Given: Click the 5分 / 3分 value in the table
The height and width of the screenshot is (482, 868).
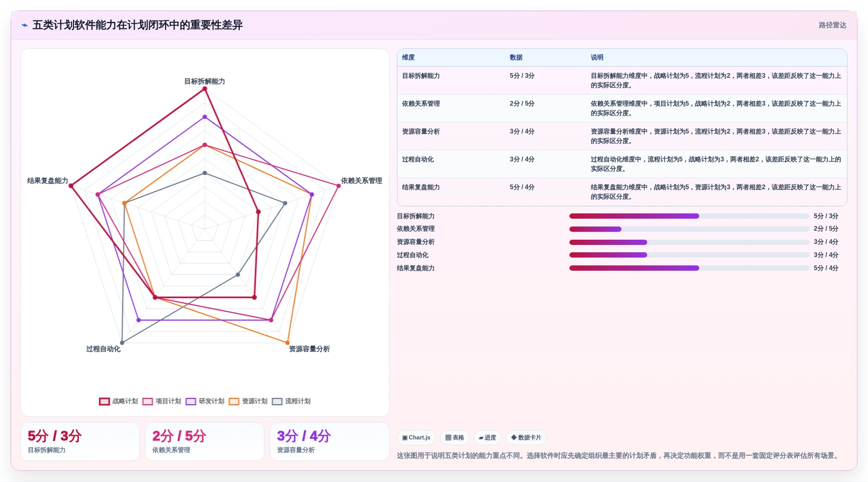Looking at the screenshot, I should point(522,76).
